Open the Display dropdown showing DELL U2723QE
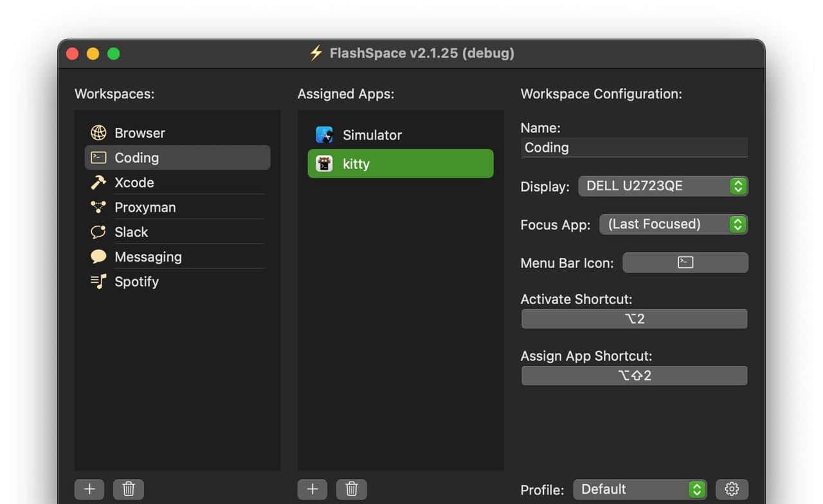This screenshot has height=504, width=823. coord(663,186)
